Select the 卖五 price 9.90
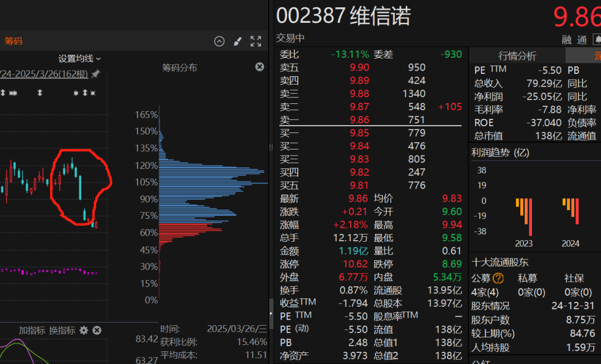Viewport: 601px width, 364px height. coord(359,67)
